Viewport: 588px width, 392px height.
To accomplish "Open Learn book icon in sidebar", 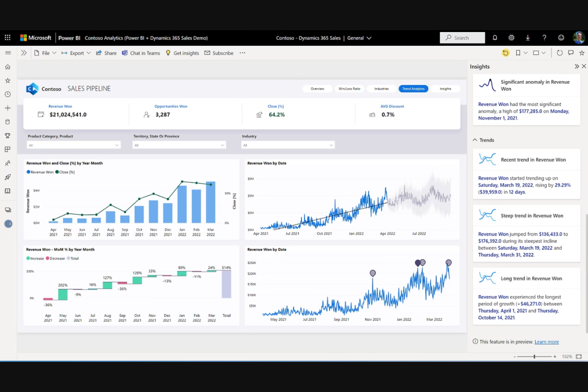I will point(8,191).
